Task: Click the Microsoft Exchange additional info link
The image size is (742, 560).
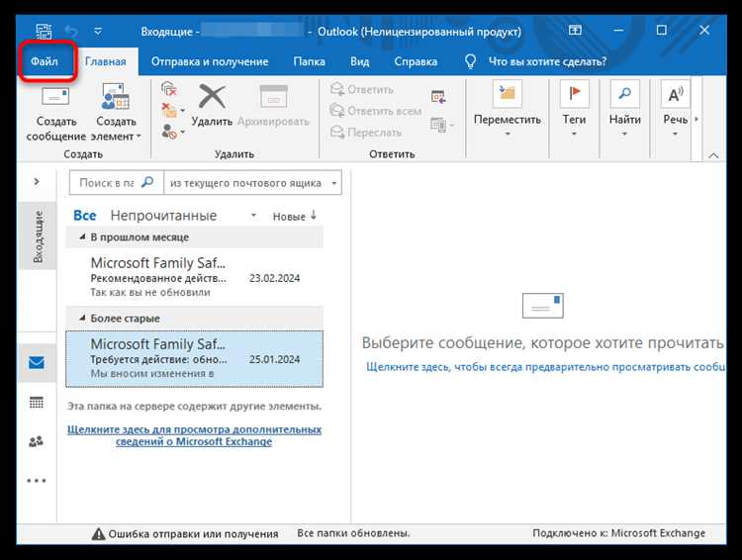Action: tap(194, 435)
